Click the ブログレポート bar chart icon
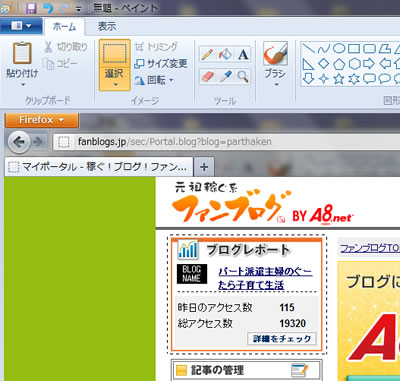This screenshot has height=381, width=400. (x=188, y=250)
